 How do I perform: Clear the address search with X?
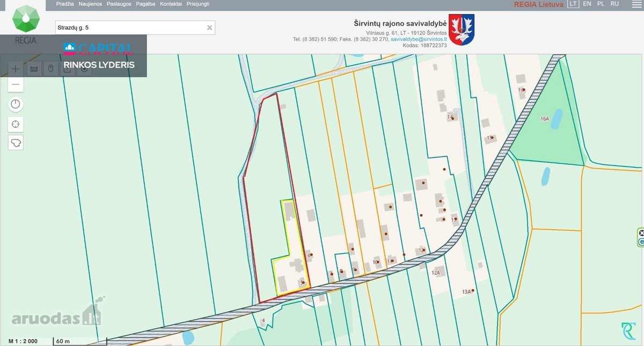pos(210,27)
